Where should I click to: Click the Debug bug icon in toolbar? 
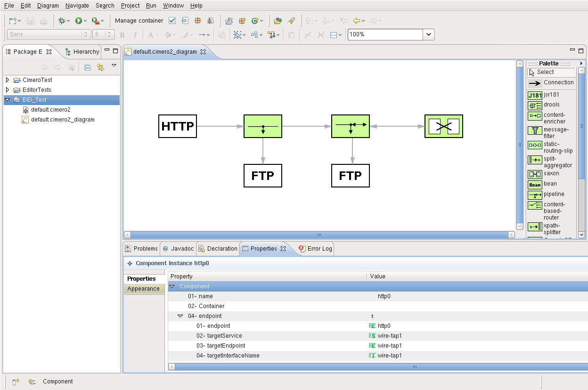pyautogui.click(x=61, y=21)
